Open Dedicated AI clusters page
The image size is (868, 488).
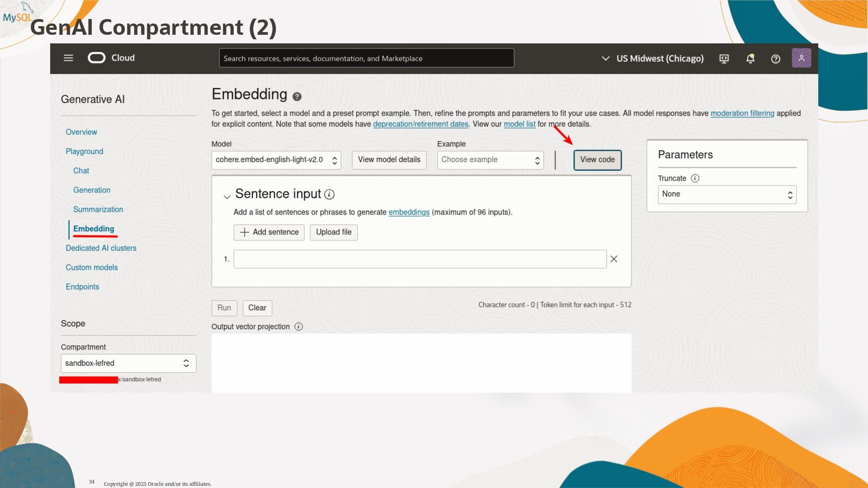click(x=101, y=248)
